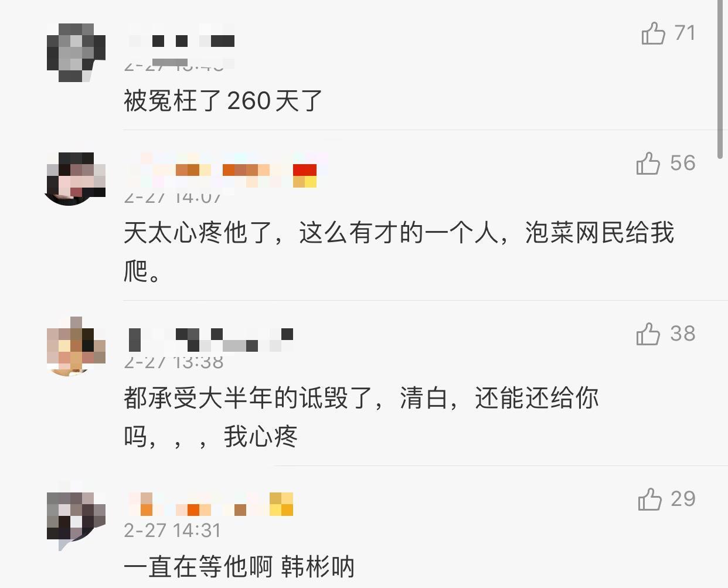Open username above the 13:38 timestamp
The image size is (728, 588).
point(211,340)
